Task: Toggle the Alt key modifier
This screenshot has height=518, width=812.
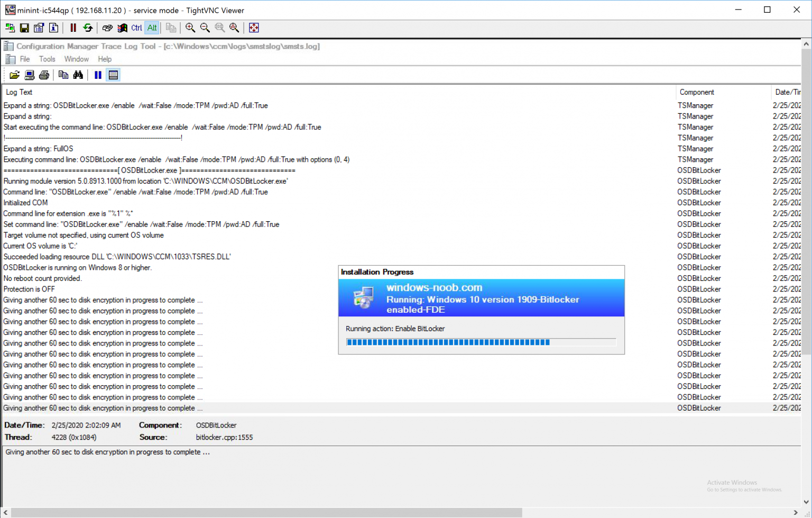Action: (x=152, y=28)
